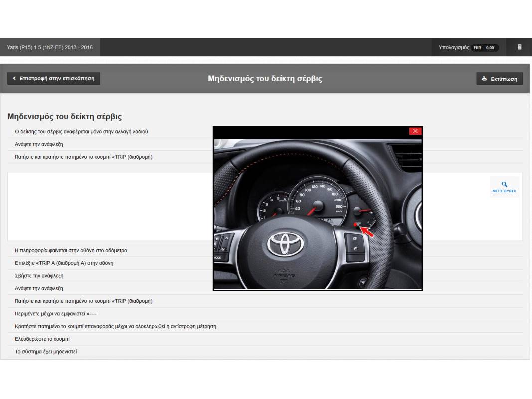Click text Η πληροφορία φαίνεται στην οθόνη
Screen dimensions: 532x399
(x=71, y=251)
